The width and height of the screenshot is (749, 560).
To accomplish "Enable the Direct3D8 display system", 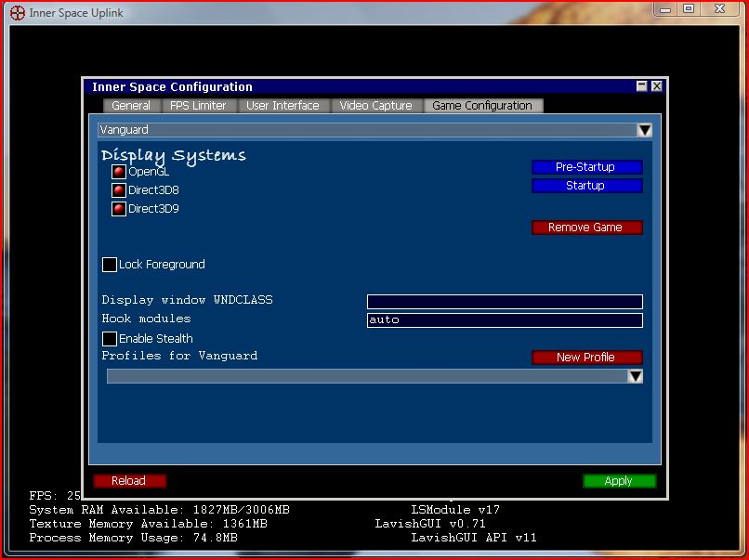I will tap(118, 189).
